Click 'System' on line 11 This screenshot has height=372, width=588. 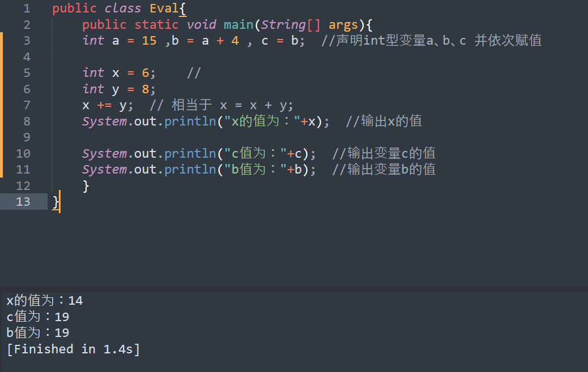point(105,170)
